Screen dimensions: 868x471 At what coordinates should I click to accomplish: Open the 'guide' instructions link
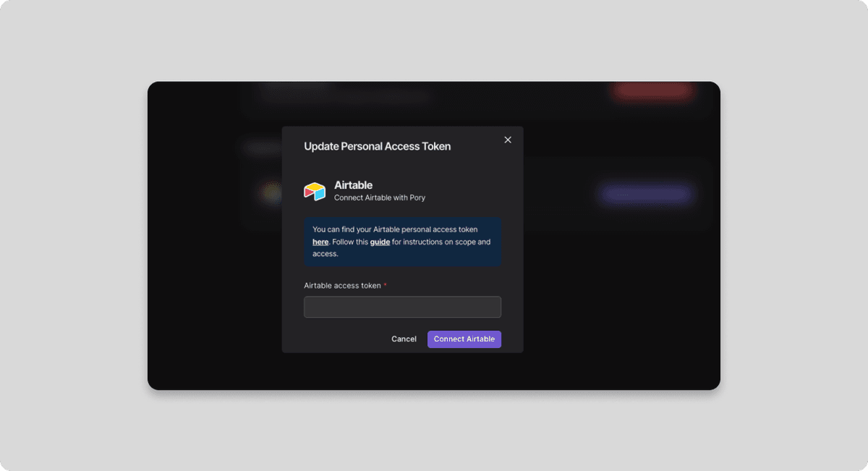click(380, 242)
